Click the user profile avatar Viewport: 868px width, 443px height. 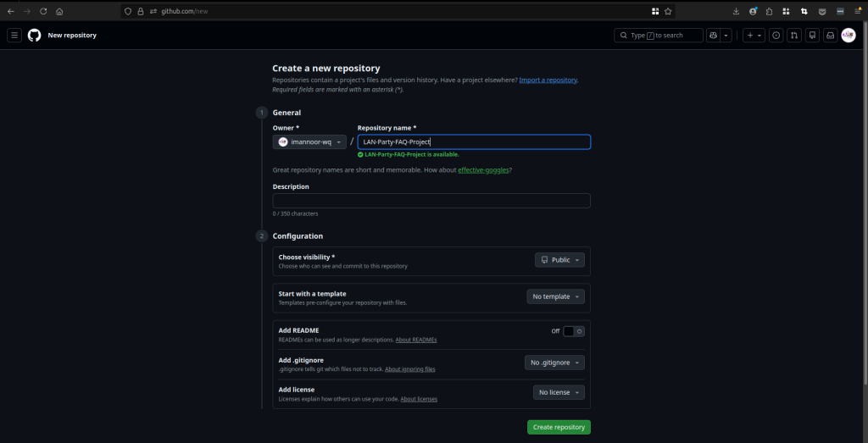[x=849, y=36]
